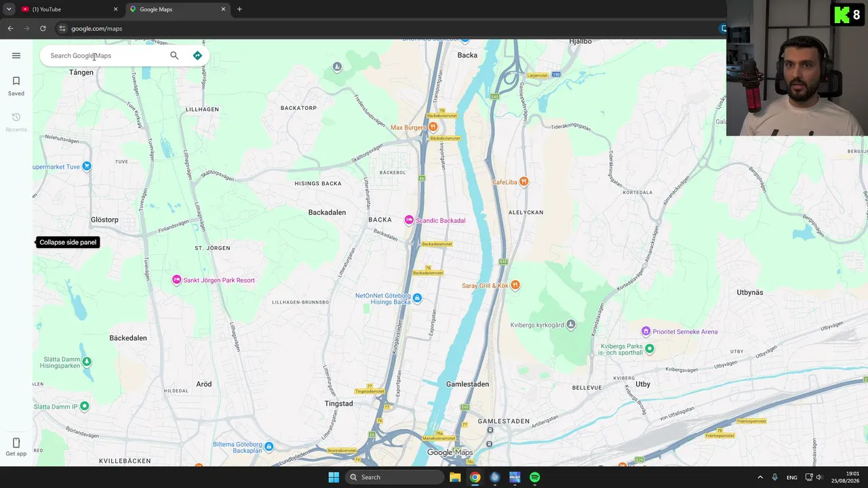868x488 pixels.
Task: Click the Utbynäs place label
Action: (750, 293)
